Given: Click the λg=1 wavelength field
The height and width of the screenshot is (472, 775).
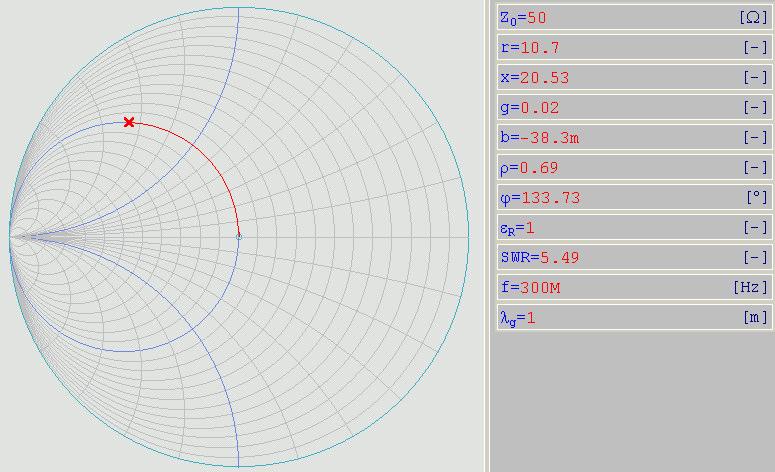Looking at the screenshot, I should [634, 317].
